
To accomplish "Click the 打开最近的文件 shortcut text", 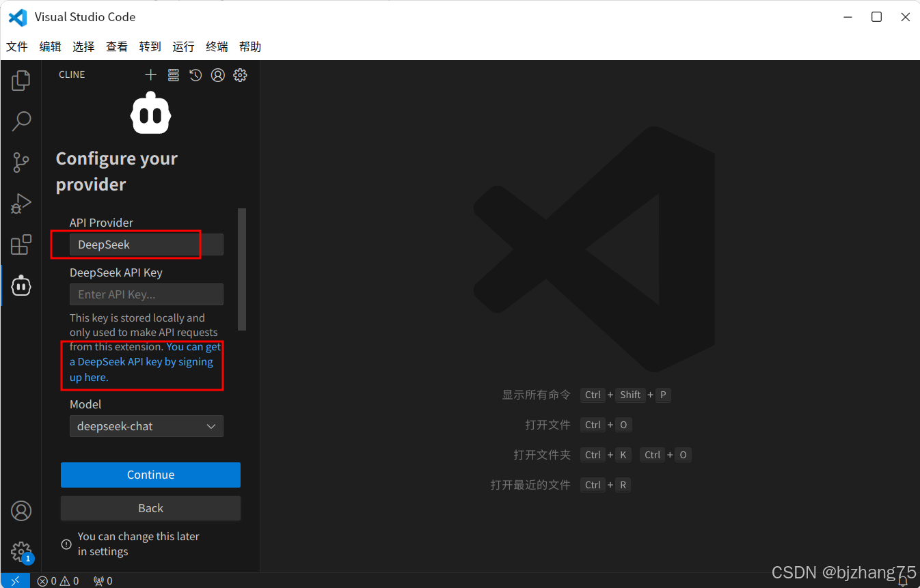I will tap(530, 485).
